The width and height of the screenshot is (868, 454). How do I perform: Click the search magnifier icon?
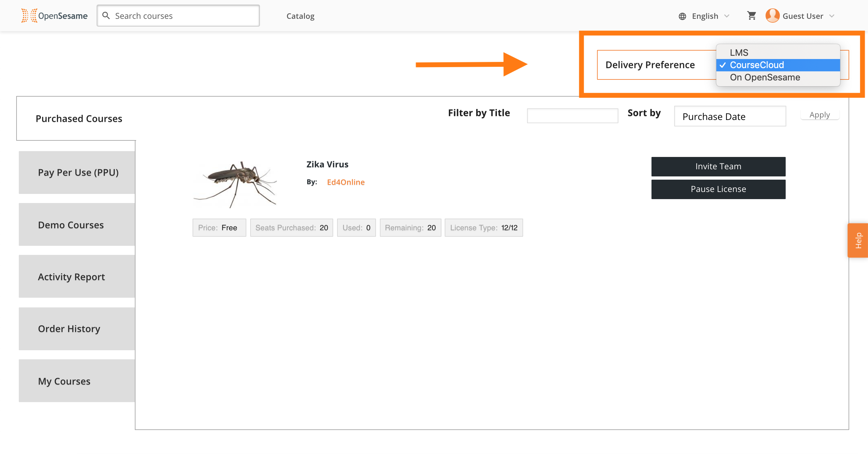[x=106, y=16]
